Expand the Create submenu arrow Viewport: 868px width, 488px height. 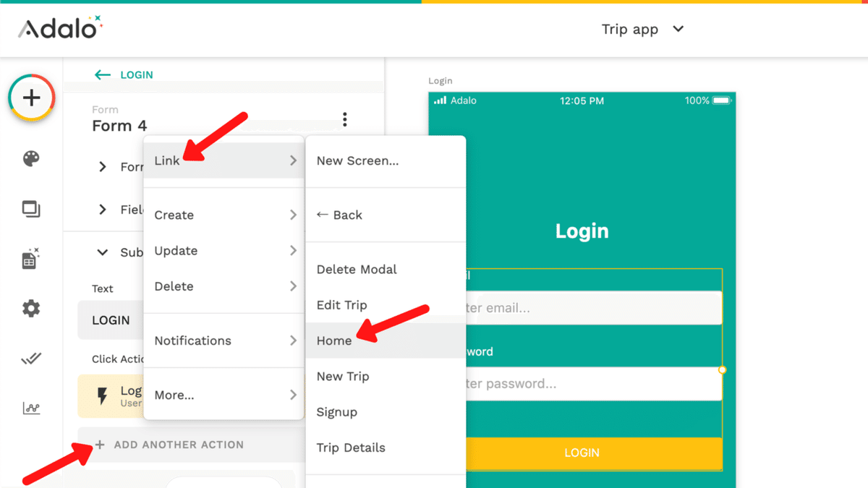293,215
